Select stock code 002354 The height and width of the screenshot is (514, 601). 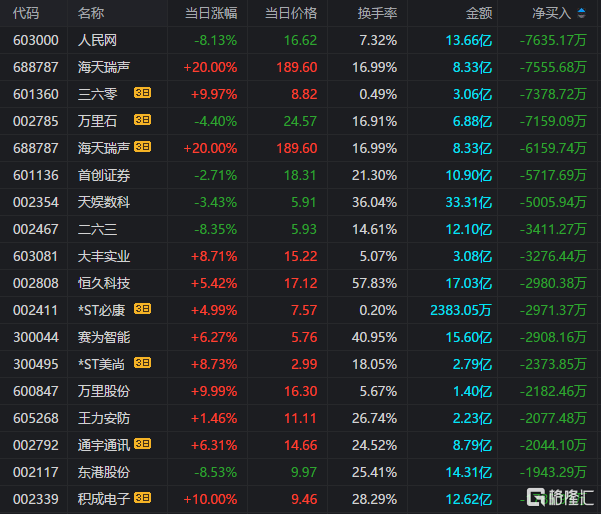[x=36, y=202]
